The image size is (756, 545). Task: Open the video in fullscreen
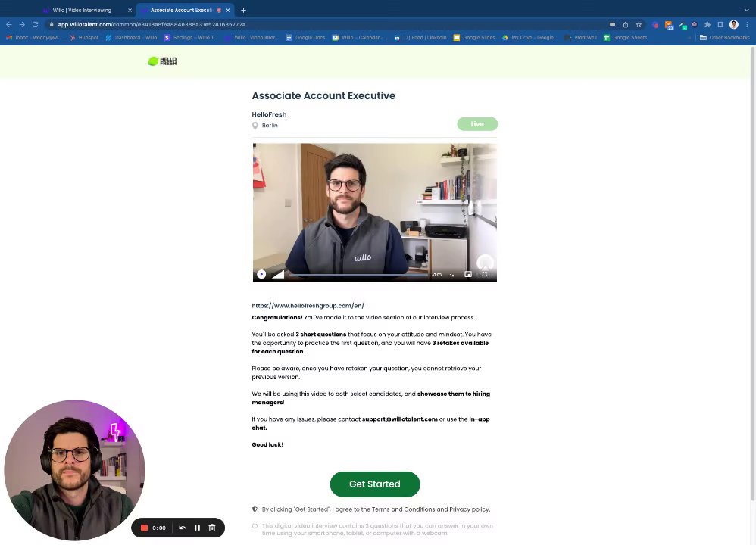[x=485, y=274]
